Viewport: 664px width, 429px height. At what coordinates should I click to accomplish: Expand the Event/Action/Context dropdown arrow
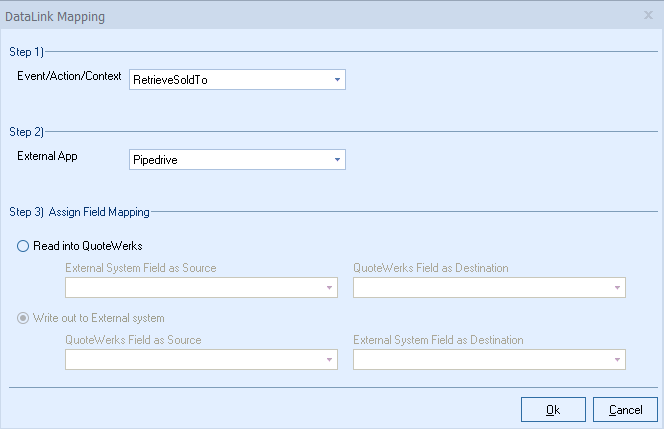[336, 79]
